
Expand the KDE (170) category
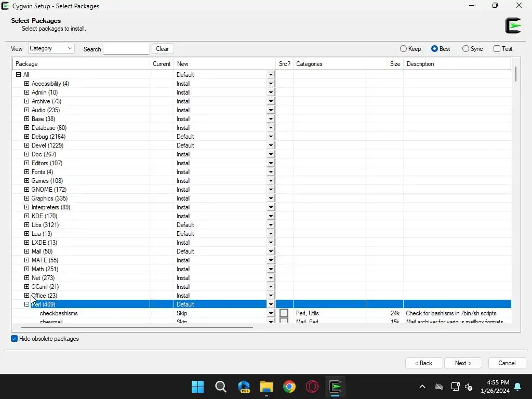pyautogui.click(x=26, y=216)
